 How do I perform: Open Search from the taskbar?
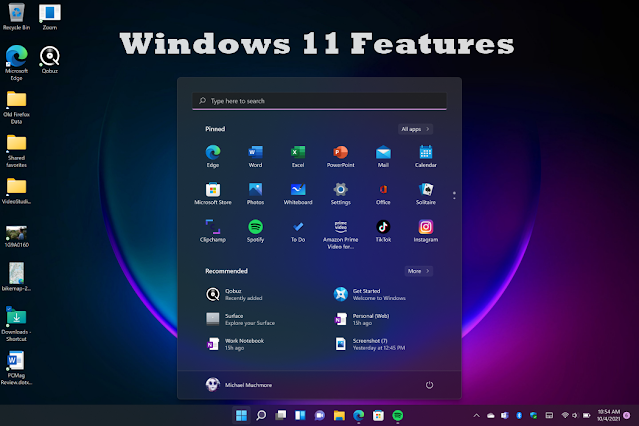[261, 415]
